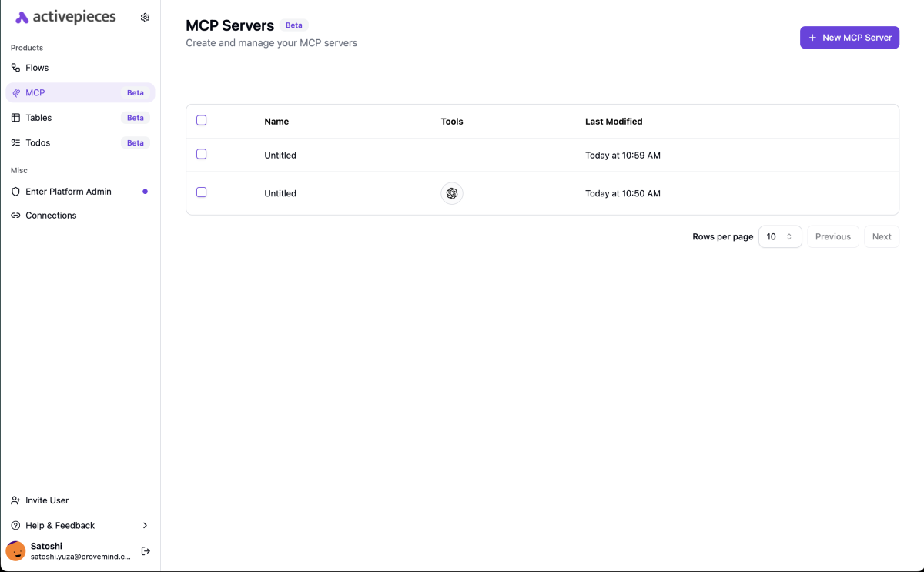
Task: Click Beta badge next to Tables
Action: (136, 118)
